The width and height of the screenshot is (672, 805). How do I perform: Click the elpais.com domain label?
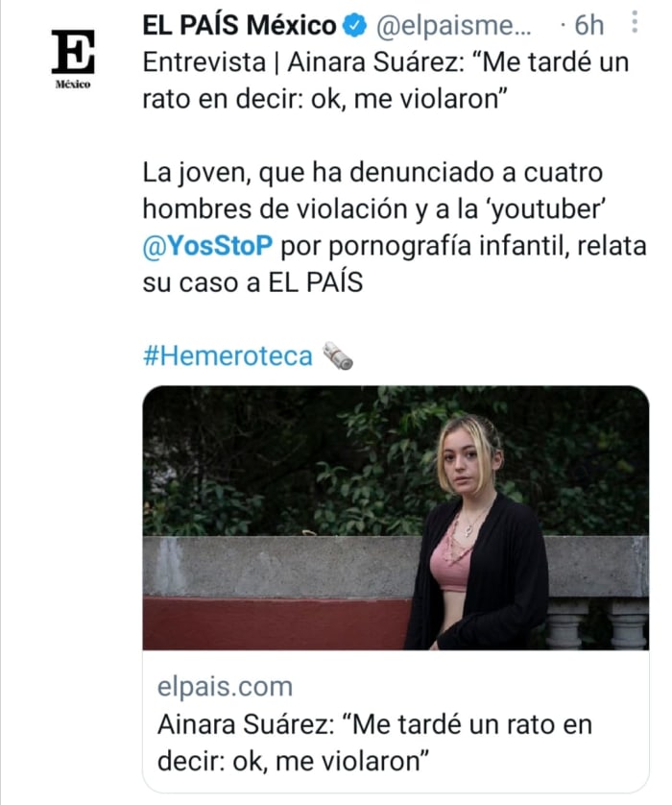(x=225, y=687)
